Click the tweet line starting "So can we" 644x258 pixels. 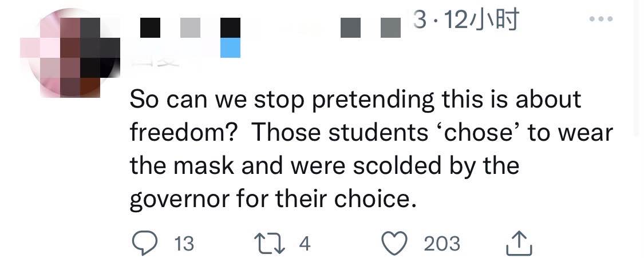[x=355, y=100]
